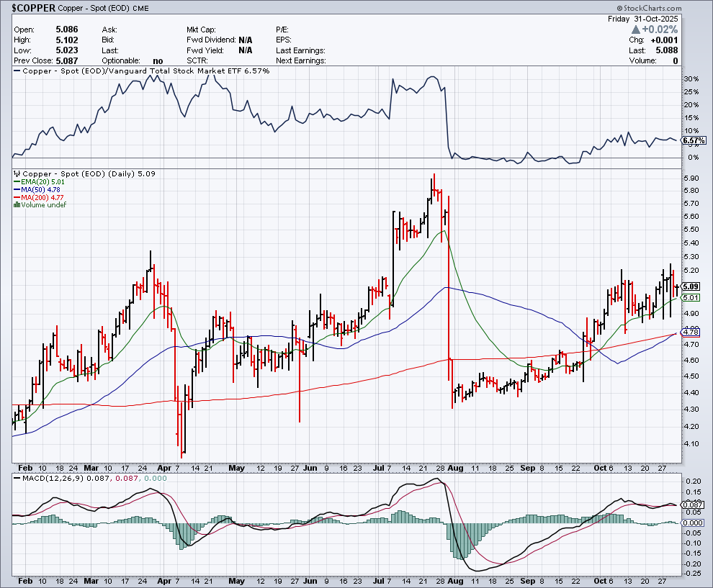Viewport: 713px width, 588px height.
Task: Click the 0.087 MACD value flag
Action: point(692,505)
